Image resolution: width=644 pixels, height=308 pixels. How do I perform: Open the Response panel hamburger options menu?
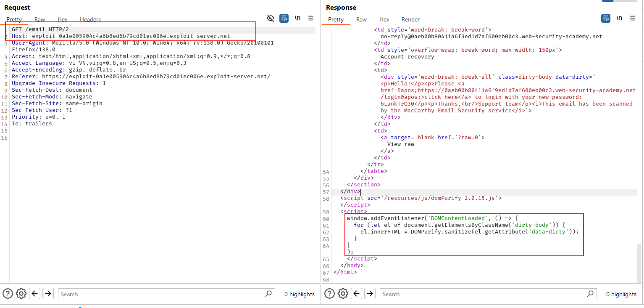[x=633, y=18]
